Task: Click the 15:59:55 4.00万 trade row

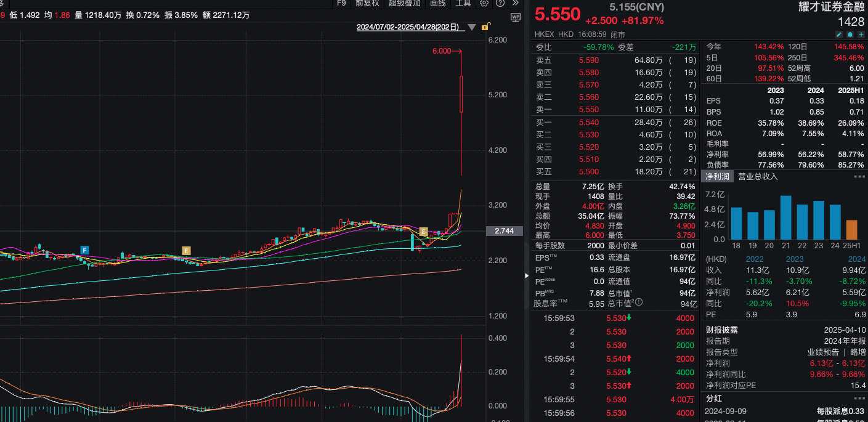Action: pyautogui.click(x=616, y=400)
